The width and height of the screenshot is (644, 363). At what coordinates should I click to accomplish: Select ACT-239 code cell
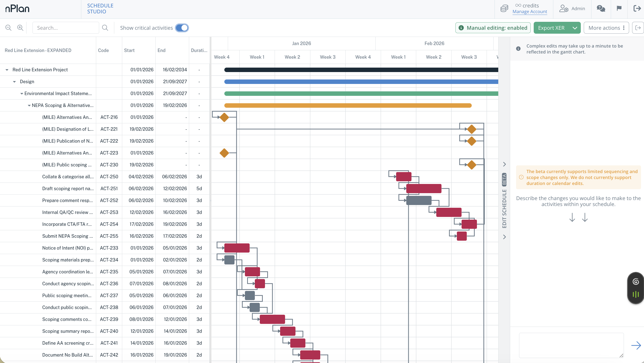(x=109, y=319)
